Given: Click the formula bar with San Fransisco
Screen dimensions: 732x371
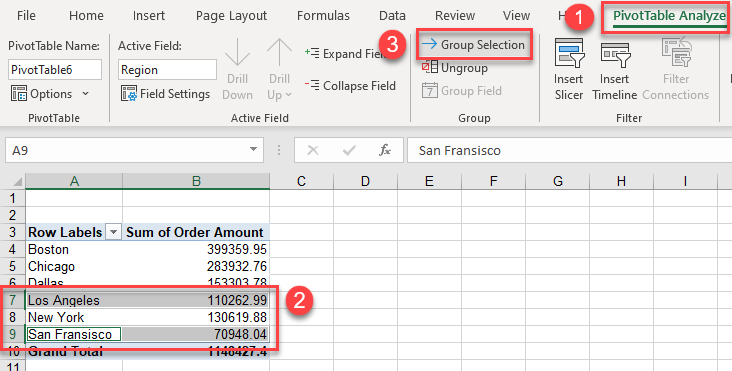Looking at the screenshot, I should [570, 150].
